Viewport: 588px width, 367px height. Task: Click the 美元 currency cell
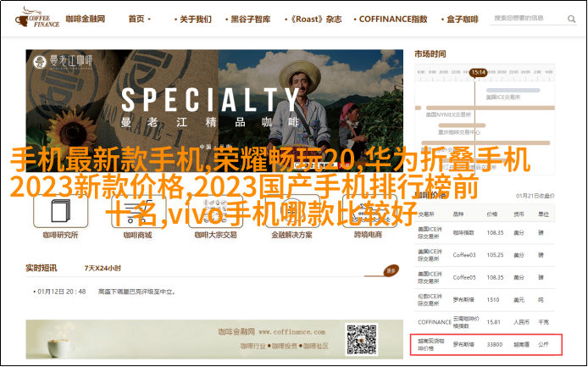(x=519, y=300)
